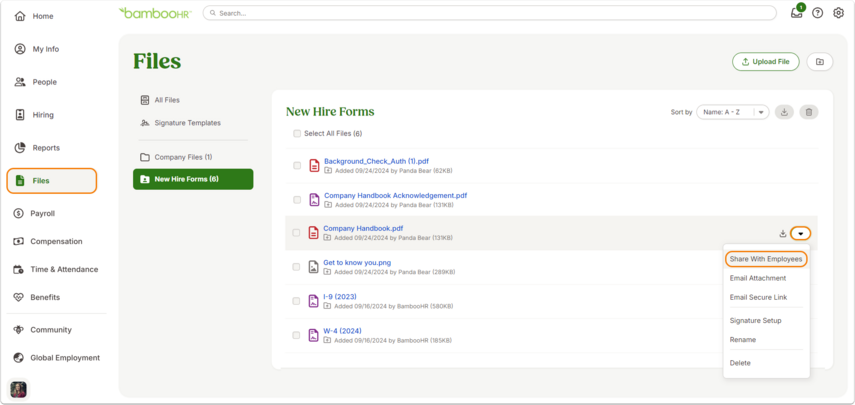Collapse the Company Handbook.pdf actions dropdown arrow
The height and width of the screenshot is (405, 855).
click(x=800, y=234)
